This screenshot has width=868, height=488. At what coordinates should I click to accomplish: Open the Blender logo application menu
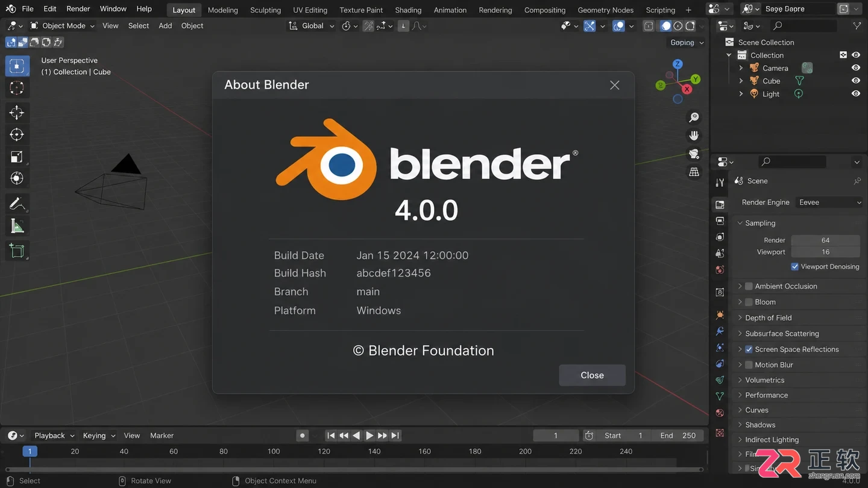point(11,9)
